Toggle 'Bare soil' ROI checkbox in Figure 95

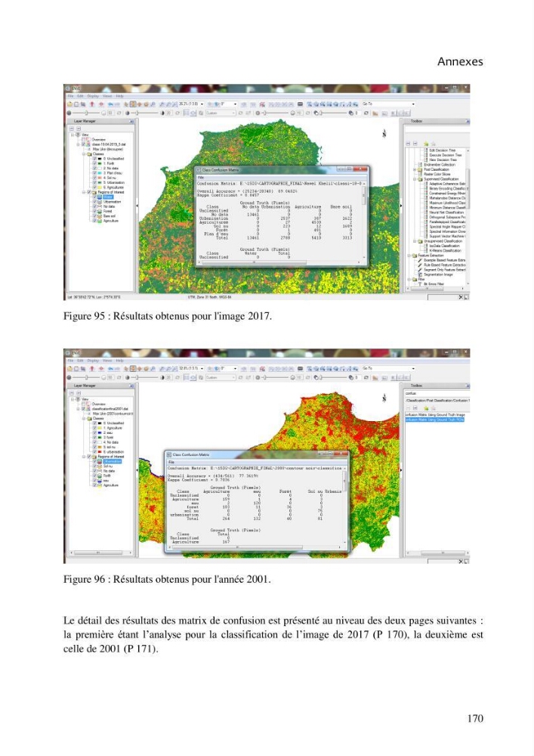click(95, 216)
